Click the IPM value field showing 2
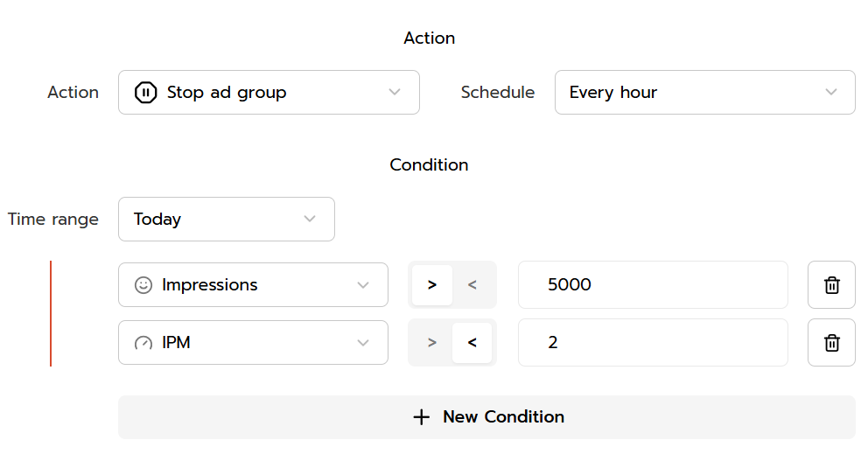The width and height of the screenshot is (868, 461). [x=652, y=343]
